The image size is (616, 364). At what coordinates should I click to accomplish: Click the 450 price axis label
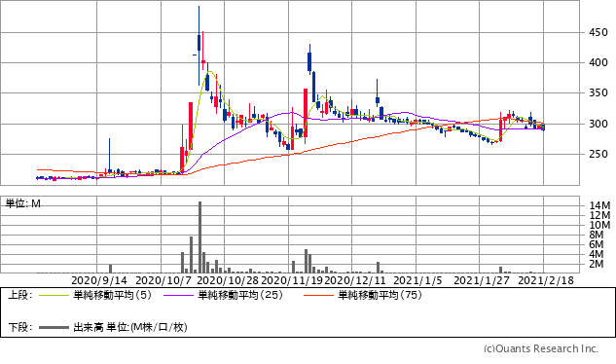tap(598, 33)
